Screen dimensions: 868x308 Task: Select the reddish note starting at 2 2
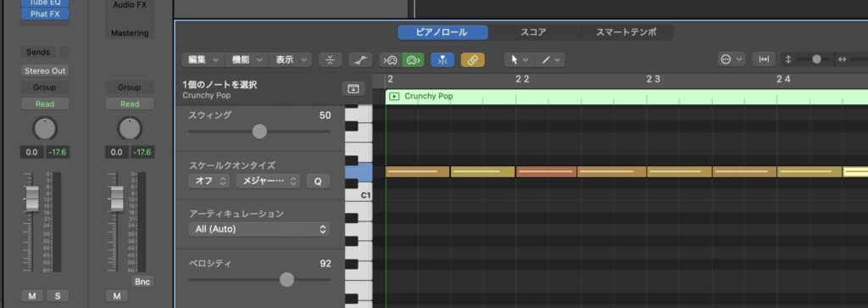(x=546, y=171)
